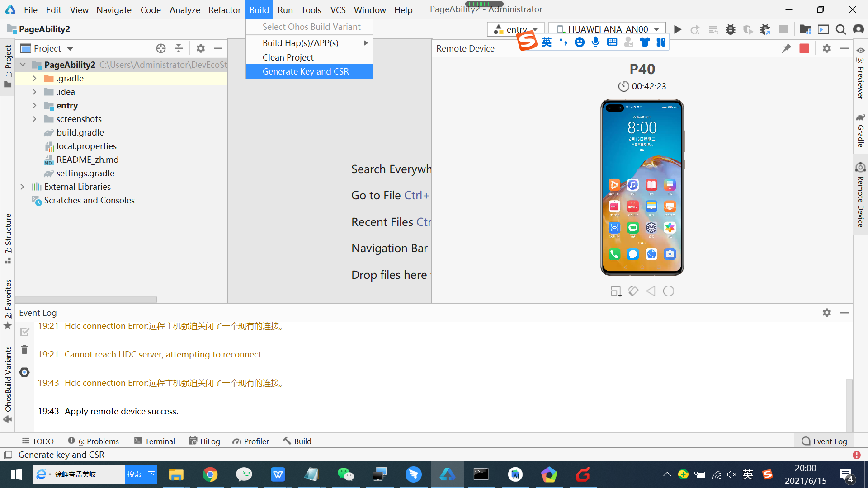Expand External Libraries tree node
This screenshot has height=488, width=868.
pos(22,187)
